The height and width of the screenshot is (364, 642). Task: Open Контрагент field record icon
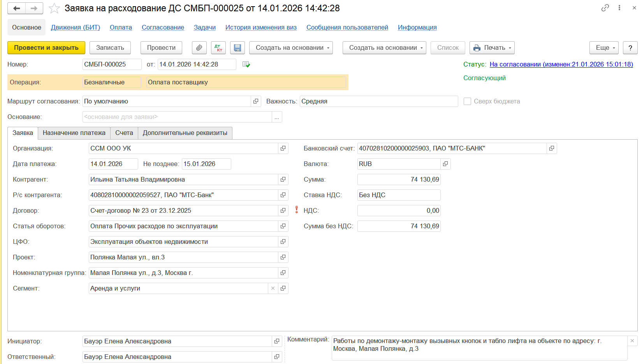[283, 180]
